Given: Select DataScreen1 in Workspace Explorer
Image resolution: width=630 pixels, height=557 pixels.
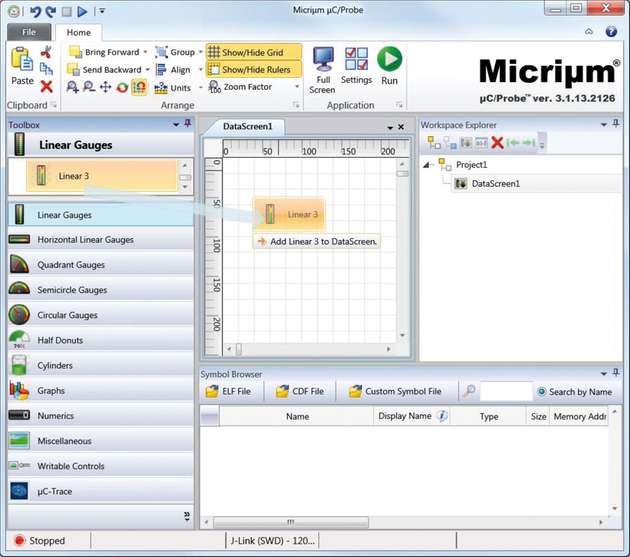Looking at the screenshot, I should coord(495,184).
